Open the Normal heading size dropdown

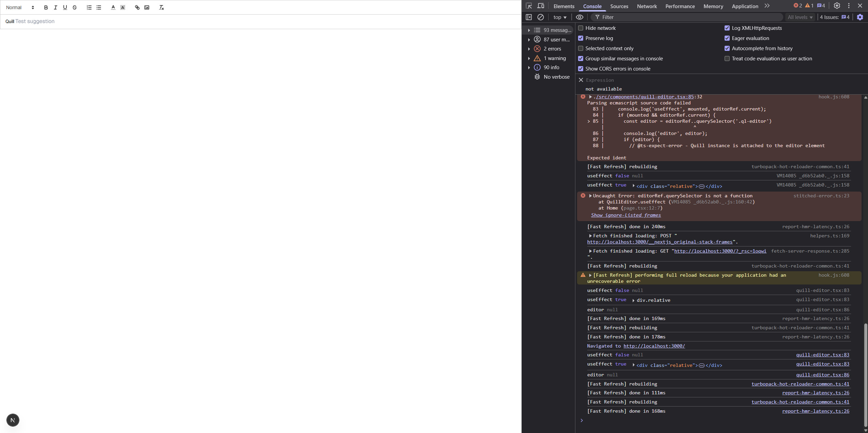(x=20, y=7)
